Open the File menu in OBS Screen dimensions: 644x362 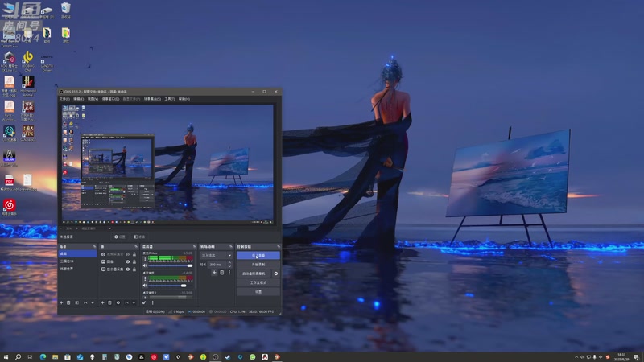pyautogui.click(x=64, y=99)
